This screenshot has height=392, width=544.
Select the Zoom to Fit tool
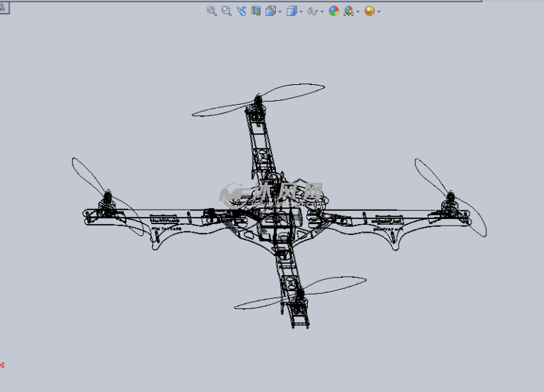(212, 11)
